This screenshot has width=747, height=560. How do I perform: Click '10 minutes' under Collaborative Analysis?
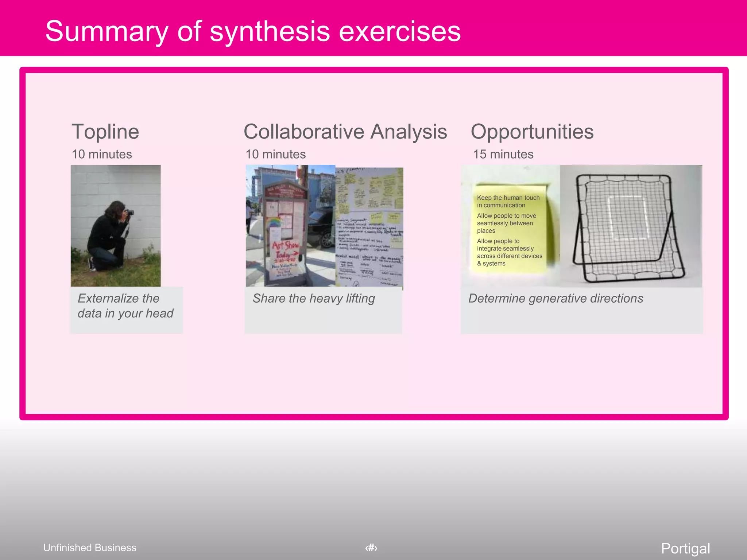[275, 154]
